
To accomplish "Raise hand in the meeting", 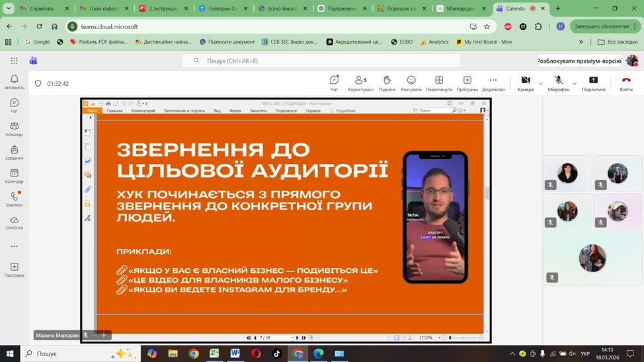I will coord(387,83).
